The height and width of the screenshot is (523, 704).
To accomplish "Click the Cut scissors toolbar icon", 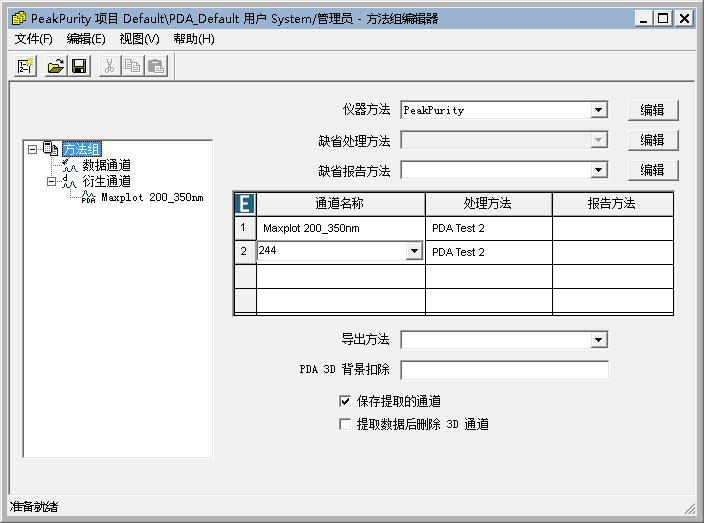I will pyautogui.click(x=110, y=66).
